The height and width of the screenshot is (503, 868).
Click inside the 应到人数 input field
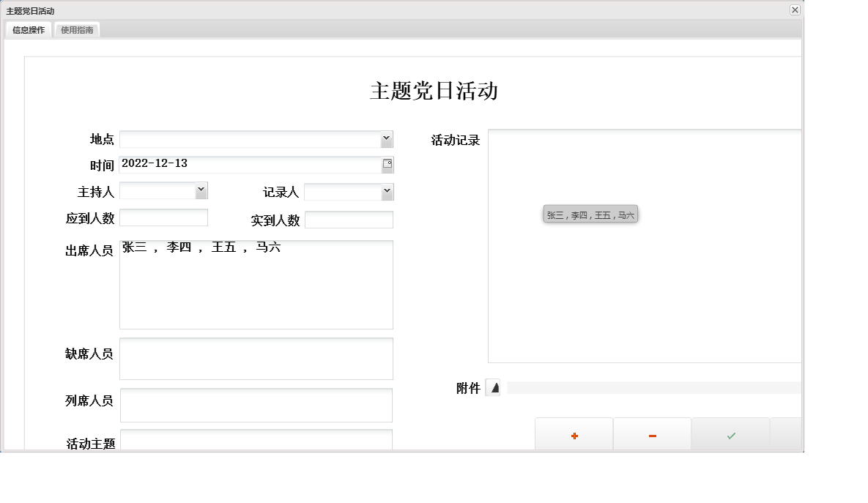pos(163,218)
